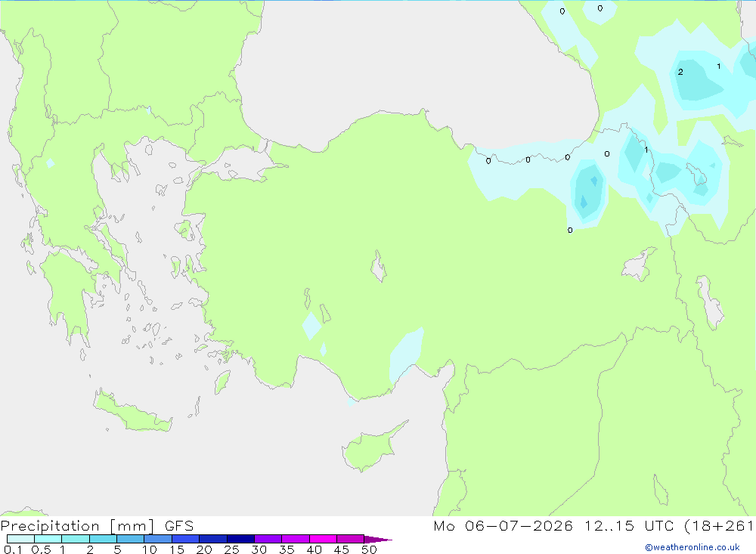Click the '(18+261' forecast offset text

(718, 526)
